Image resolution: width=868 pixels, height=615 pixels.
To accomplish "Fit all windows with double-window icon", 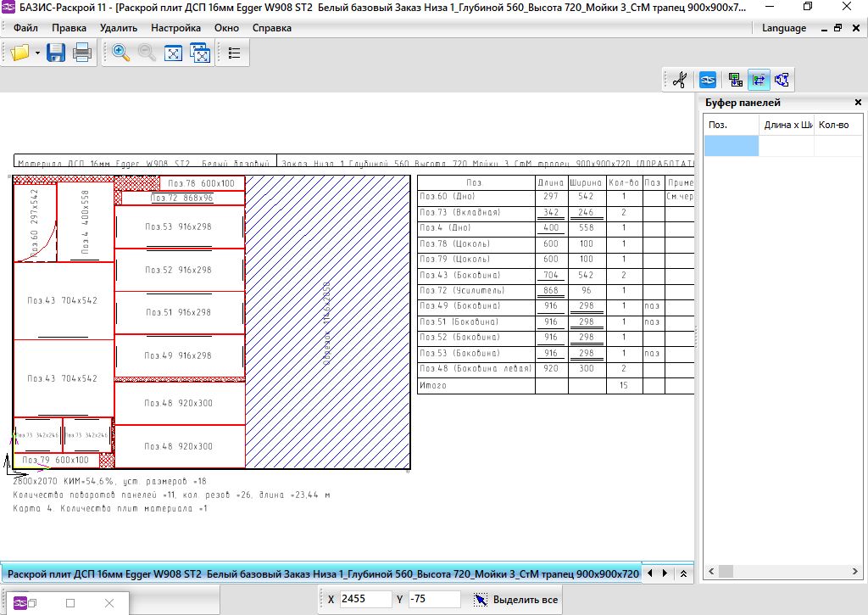I will pos(200,53).
